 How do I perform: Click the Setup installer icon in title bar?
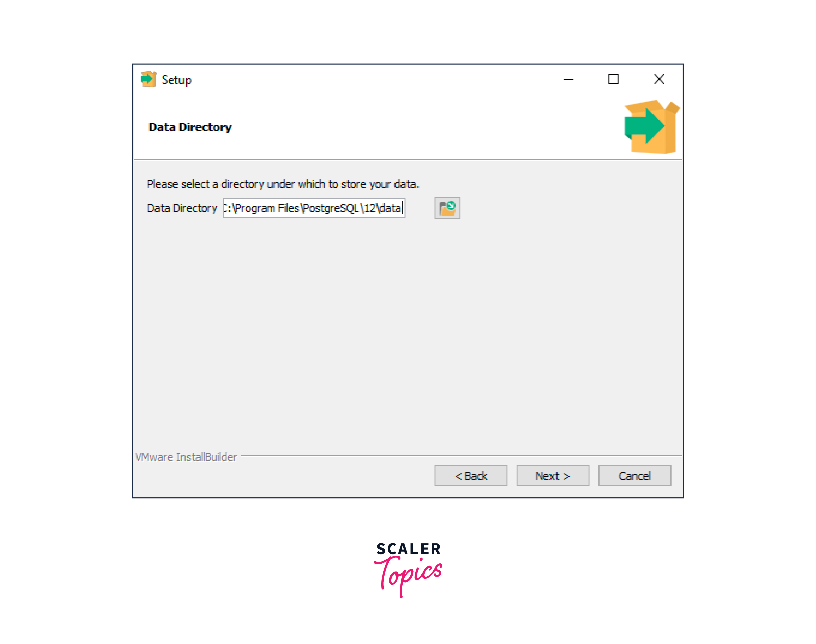tap(148, 79)
